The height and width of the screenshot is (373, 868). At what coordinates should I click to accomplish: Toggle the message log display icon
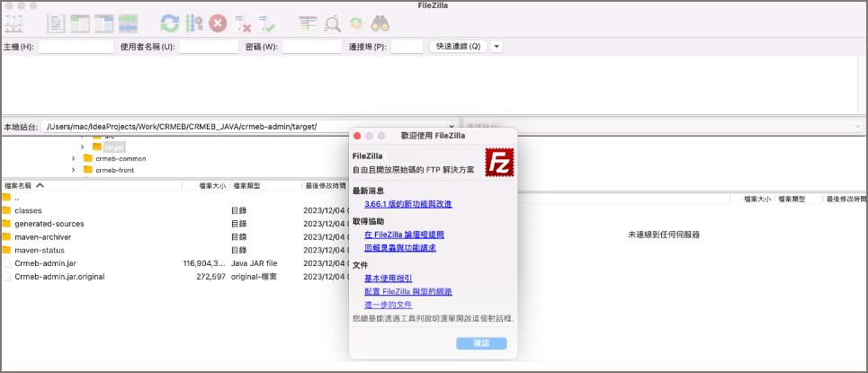click(x=57, y=22)
